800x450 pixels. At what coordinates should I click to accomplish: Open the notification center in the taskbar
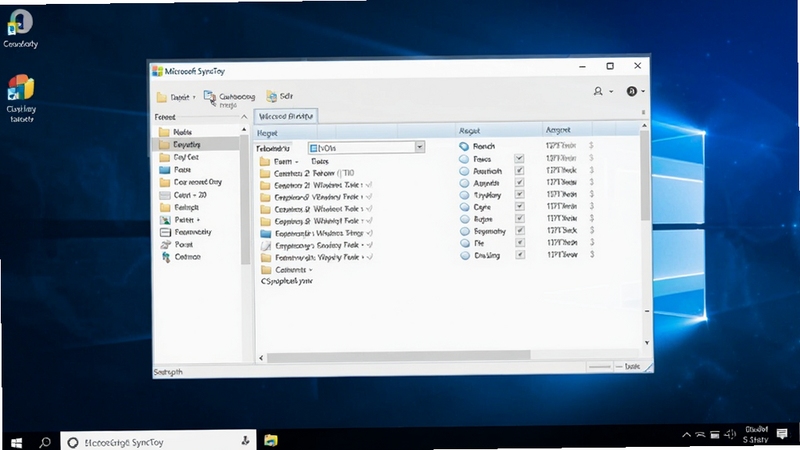pos(782,434)
